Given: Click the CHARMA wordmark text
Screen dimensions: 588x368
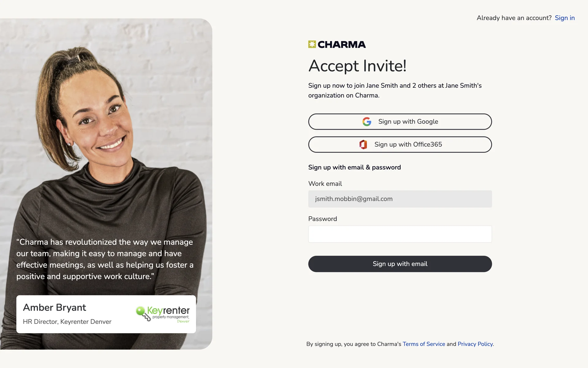Looking at the screenshot, I should point(341,45).
